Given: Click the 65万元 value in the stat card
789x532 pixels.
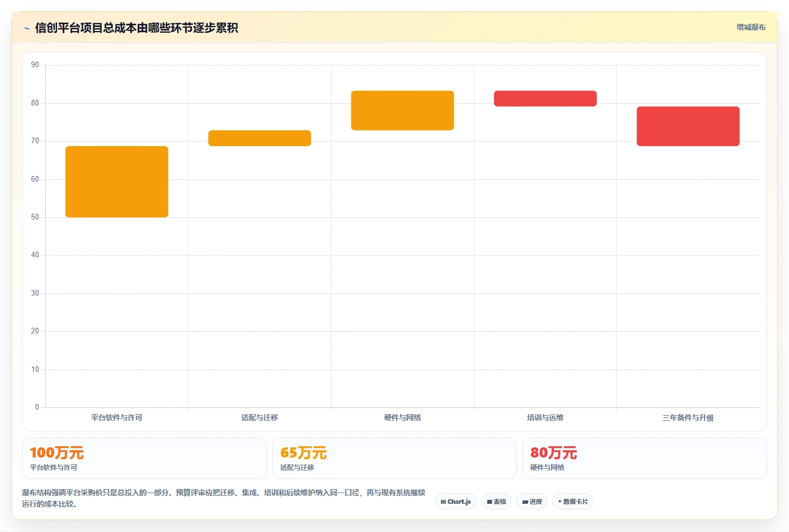Looking at the screenshot, I should (x=303, y=453).
